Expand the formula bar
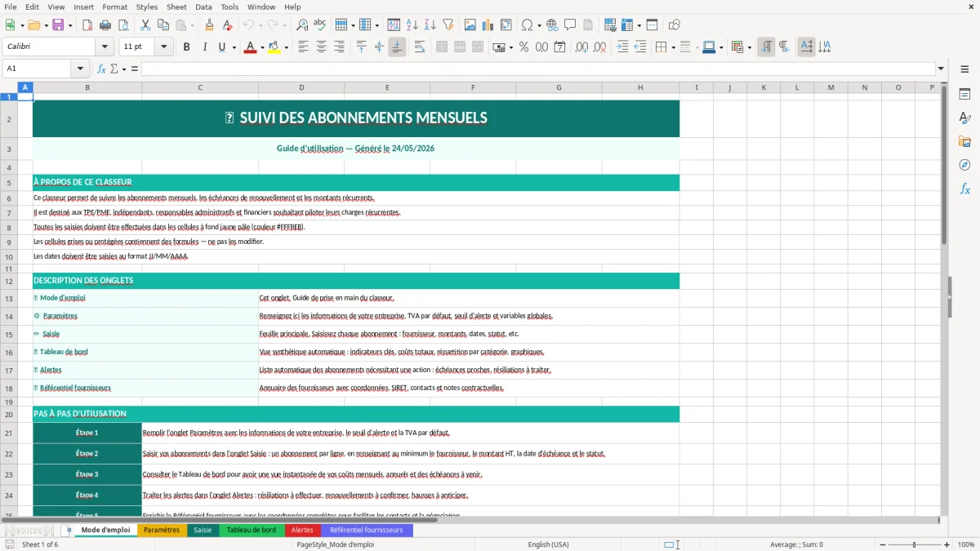This screenshot has width=980, height=551. (942, 69)
